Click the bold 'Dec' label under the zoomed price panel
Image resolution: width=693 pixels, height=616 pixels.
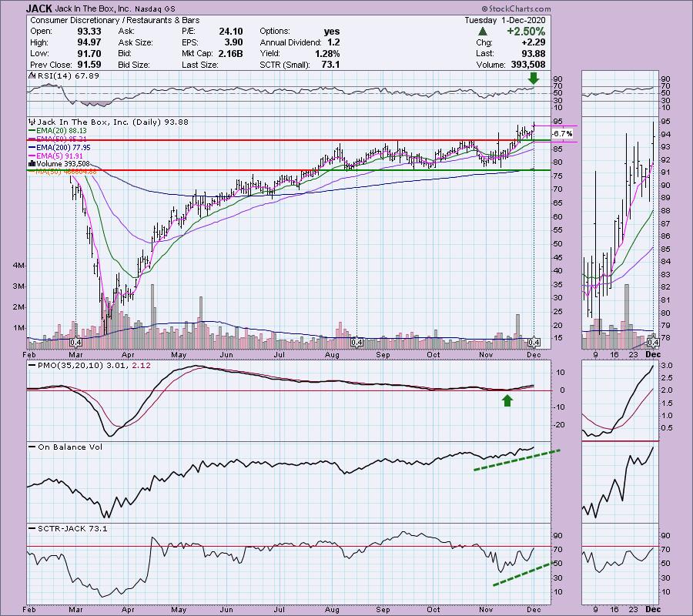point(653,354)
